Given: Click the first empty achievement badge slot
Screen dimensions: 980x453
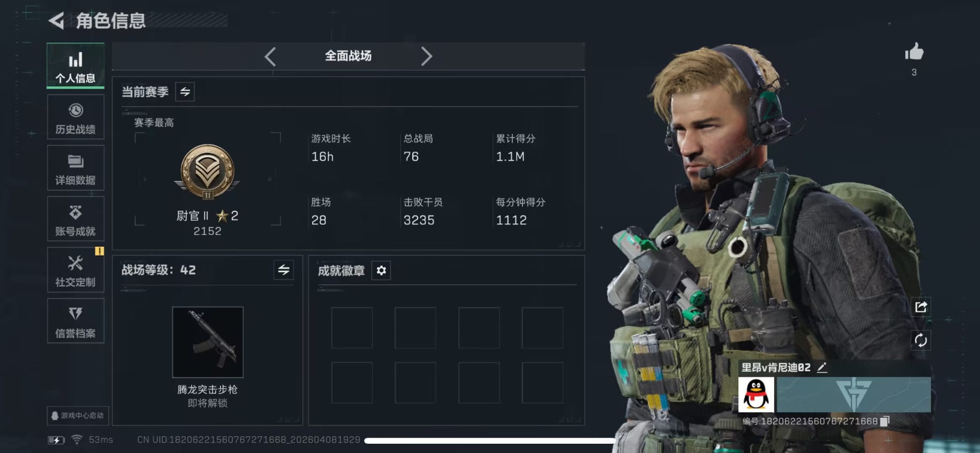Looking at the screenshot, I should (x=352, y=328).
